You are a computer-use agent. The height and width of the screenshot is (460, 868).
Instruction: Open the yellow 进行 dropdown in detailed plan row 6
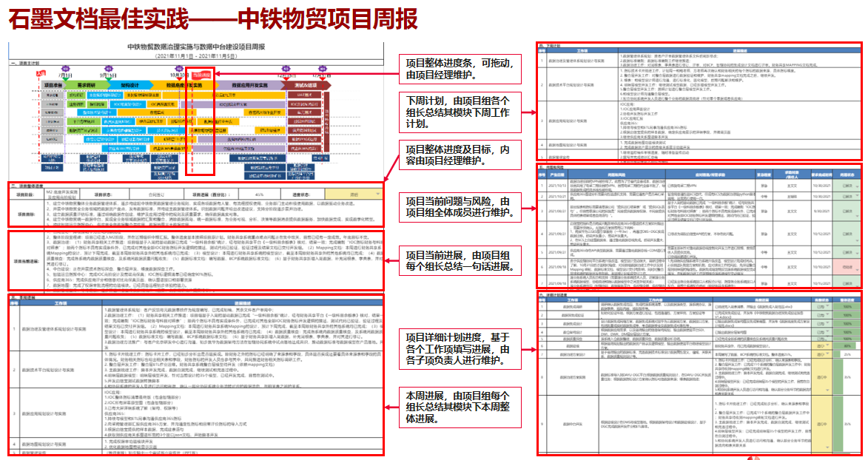click(x=821, y=345)
